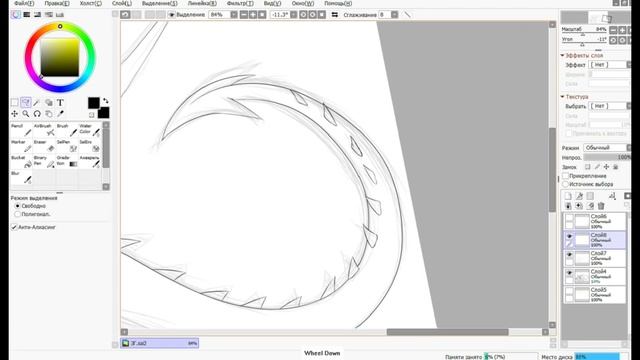This screenshot has height=360, width=640.
Task: Open the Выделение menu
Action: tap(159, 3)
